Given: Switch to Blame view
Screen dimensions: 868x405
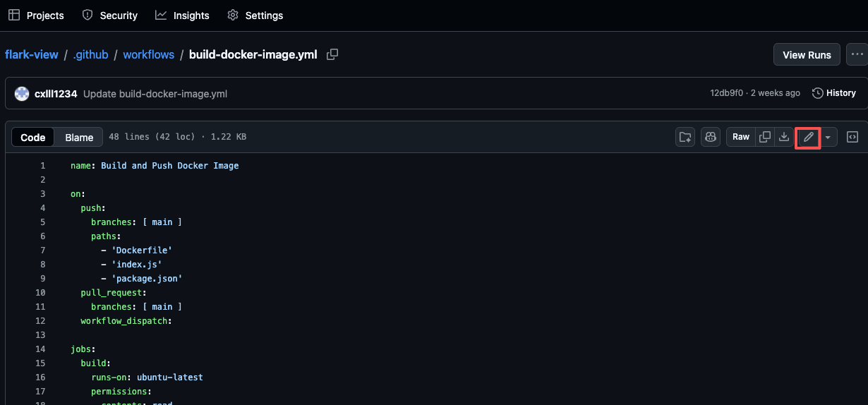Looking at the screenshot, I should 79,138.
